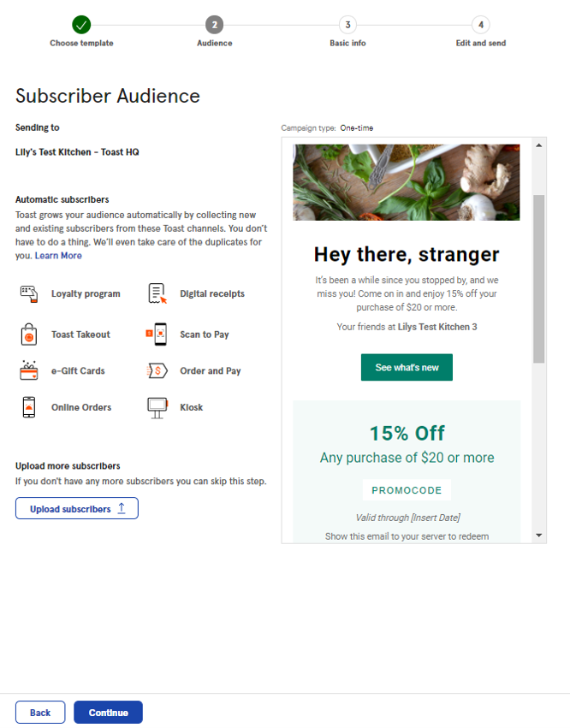Click the Back button

click(x=39, y=712)
